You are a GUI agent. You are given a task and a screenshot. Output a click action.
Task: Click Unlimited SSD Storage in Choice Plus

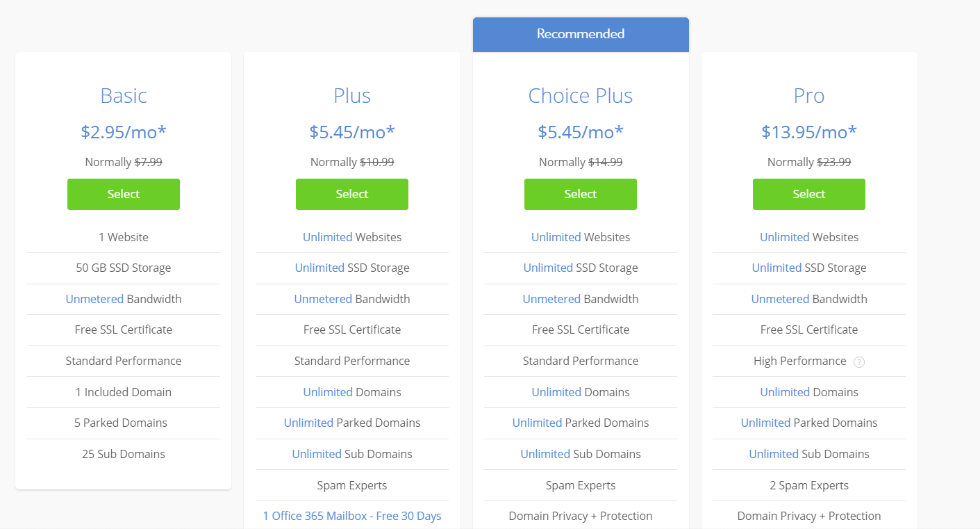581,268
